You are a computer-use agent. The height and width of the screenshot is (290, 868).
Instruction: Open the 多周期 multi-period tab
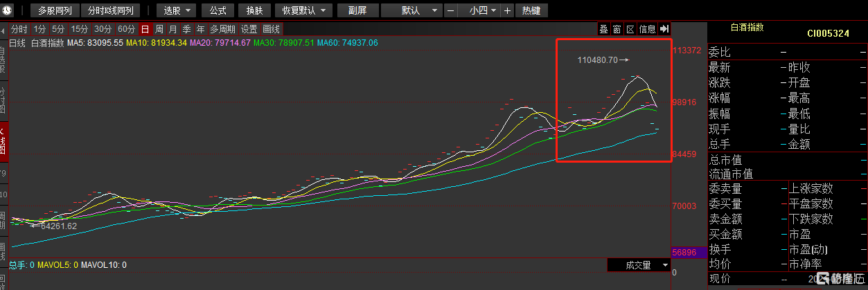click(222, 29)
